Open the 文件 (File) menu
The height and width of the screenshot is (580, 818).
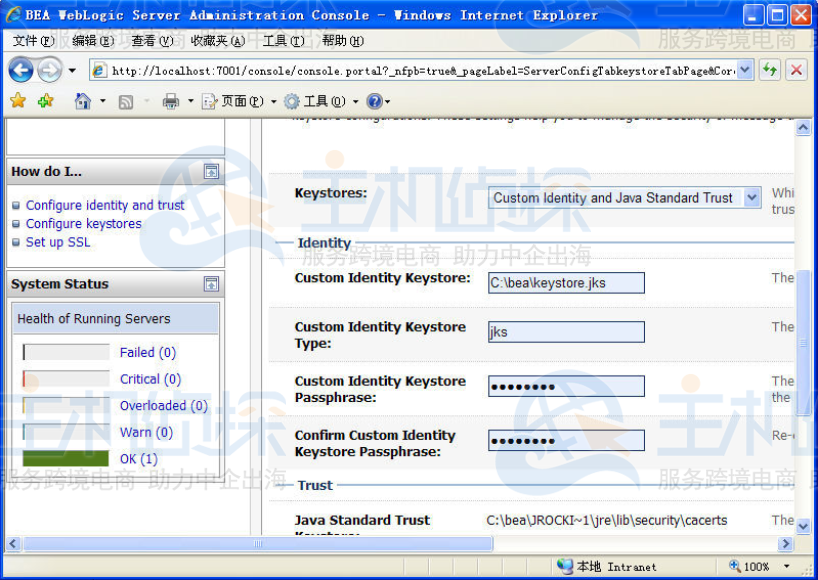pos(34,41)
